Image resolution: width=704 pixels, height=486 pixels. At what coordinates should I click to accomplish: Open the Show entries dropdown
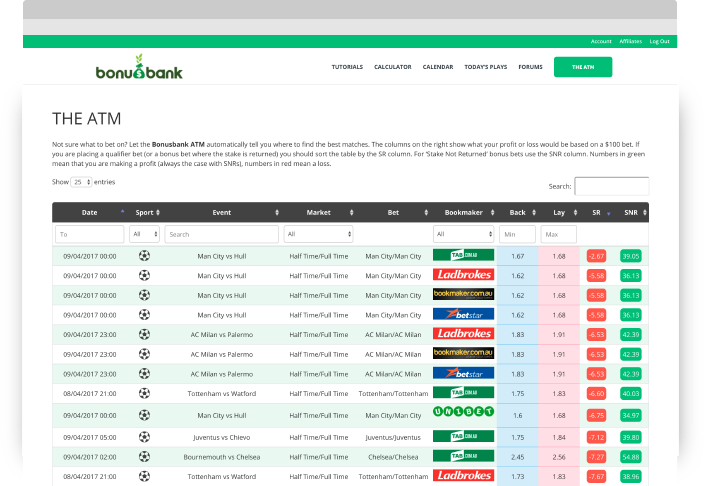click(x=81, y=182)
